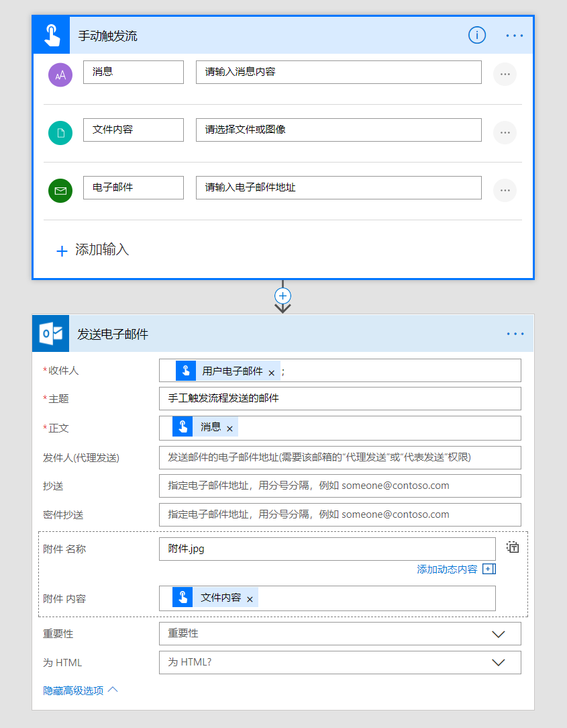Remove the 用户电子邮件 token from 收件人
This screenshot has width=567, height=728.
(x=272, y=372)
